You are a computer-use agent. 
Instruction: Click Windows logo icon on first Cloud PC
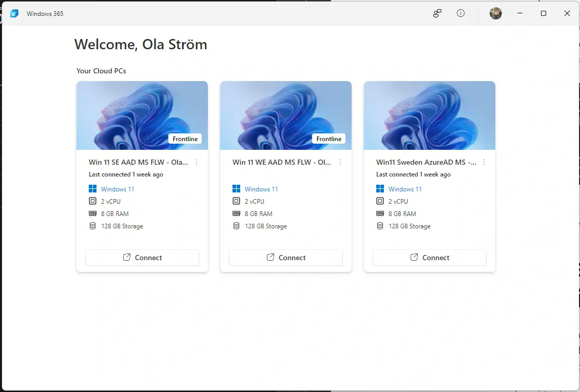pos(93,189)
